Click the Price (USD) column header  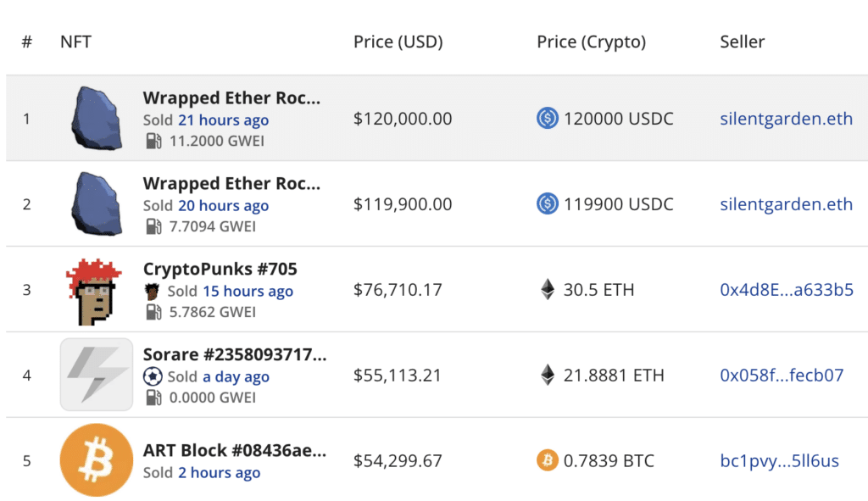click(x=398, y=42)
